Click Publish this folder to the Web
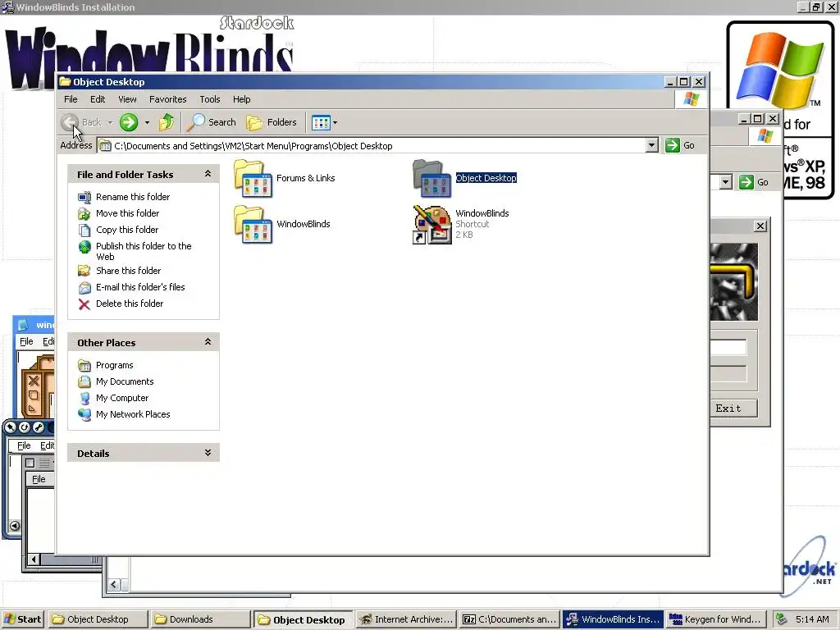 (x=144, y=251)
